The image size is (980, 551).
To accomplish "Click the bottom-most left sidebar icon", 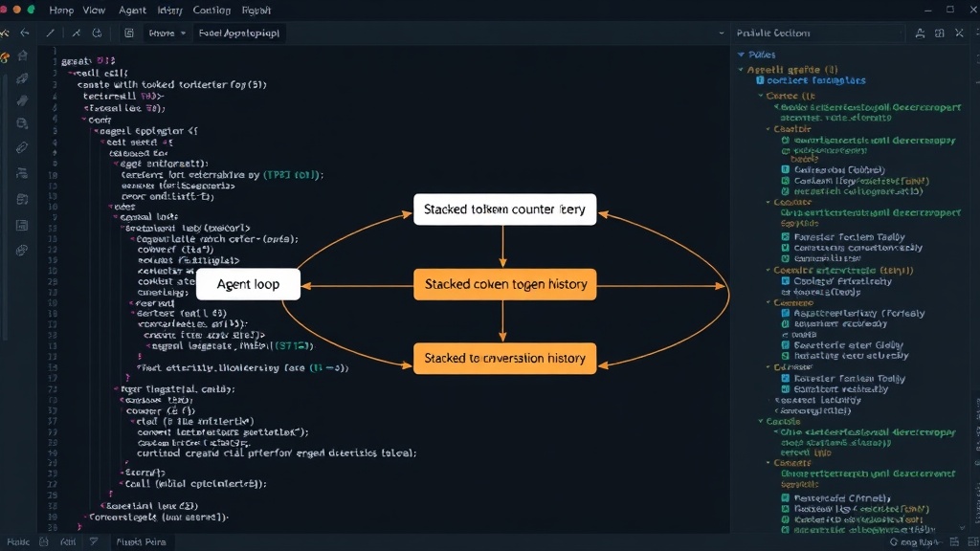I will click(x=22, y=250).
